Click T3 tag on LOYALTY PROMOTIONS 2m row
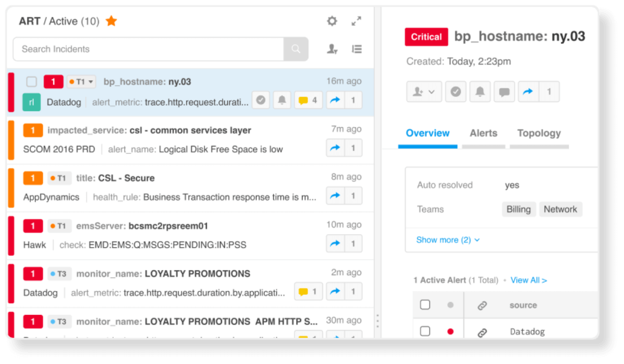 pos(60,274)
